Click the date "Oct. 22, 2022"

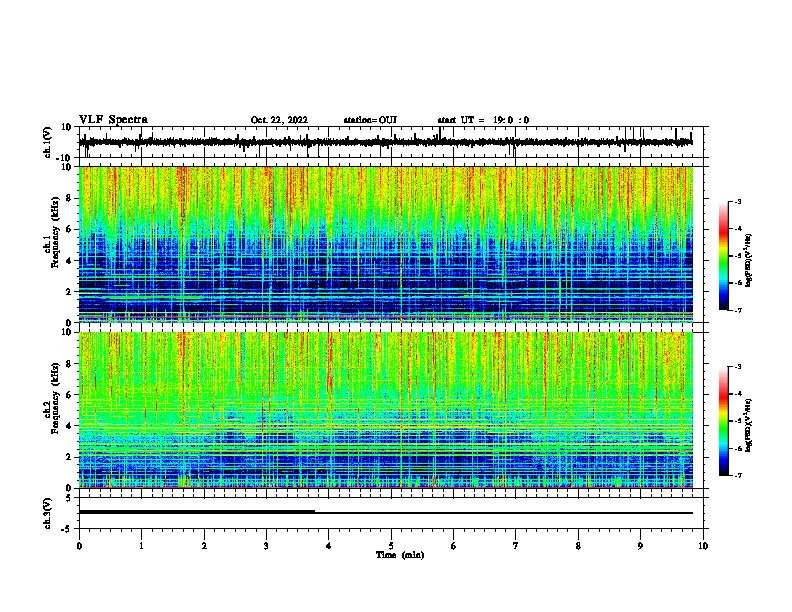[279, 120]
